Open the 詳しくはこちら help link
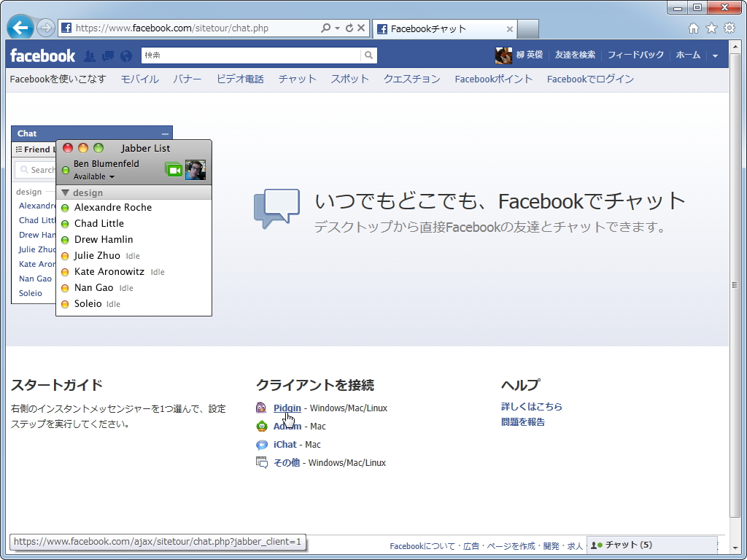Viewport: 747px width, 560px height. [x=533, y=407]
